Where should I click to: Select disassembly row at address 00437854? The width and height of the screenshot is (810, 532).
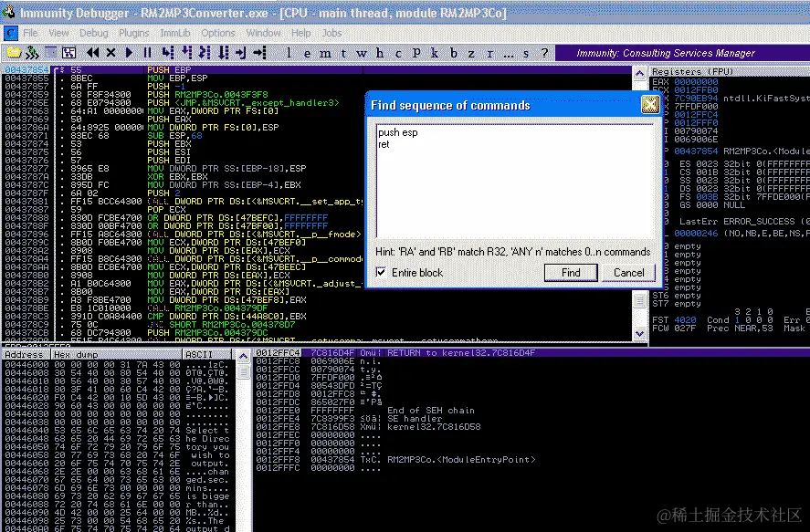(317, 69)
